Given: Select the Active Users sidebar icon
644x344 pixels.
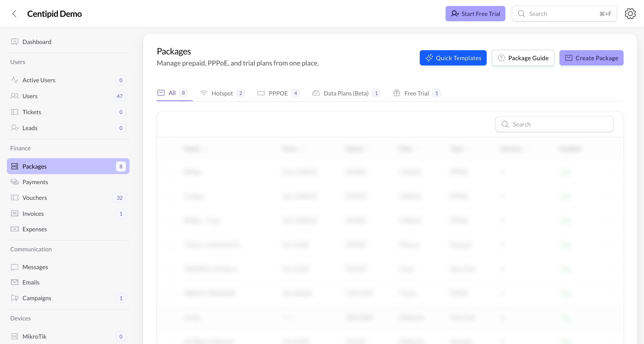Looking at the screenshot, I should point(14,80).
